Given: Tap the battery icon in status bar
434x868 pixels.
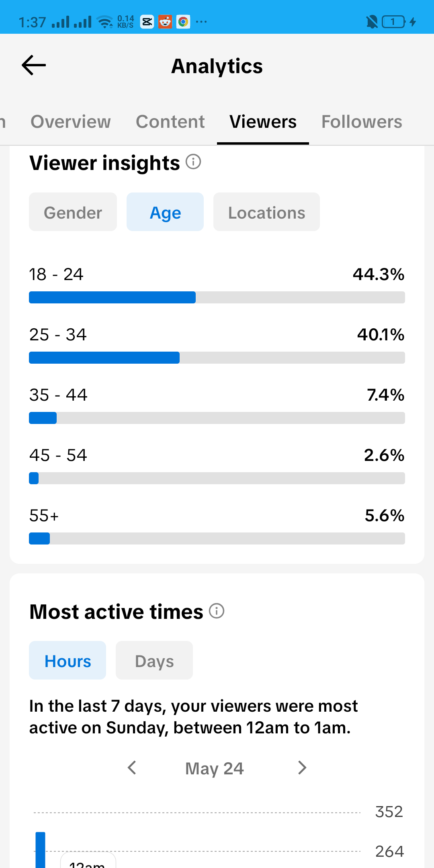Looking at the screenshot, I should [394, 22].
